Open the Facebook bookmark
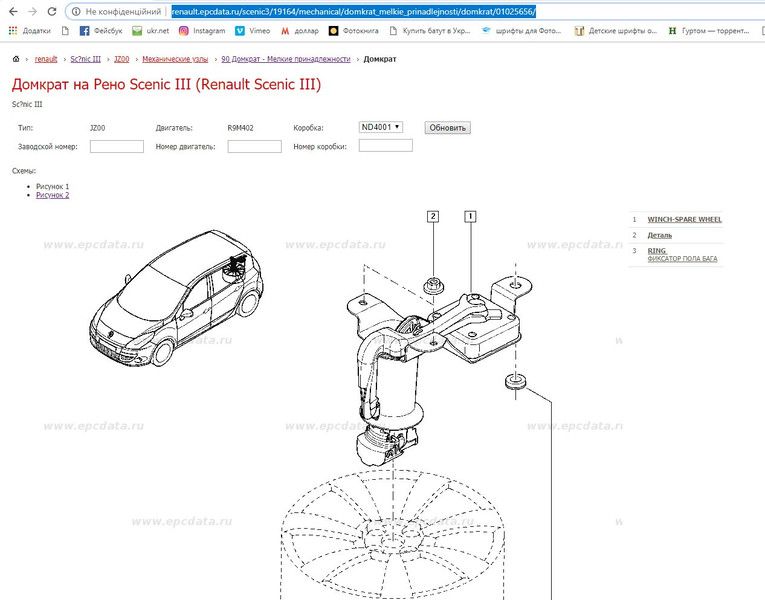This screenshot has height=600, width=765. click(101, 31)
